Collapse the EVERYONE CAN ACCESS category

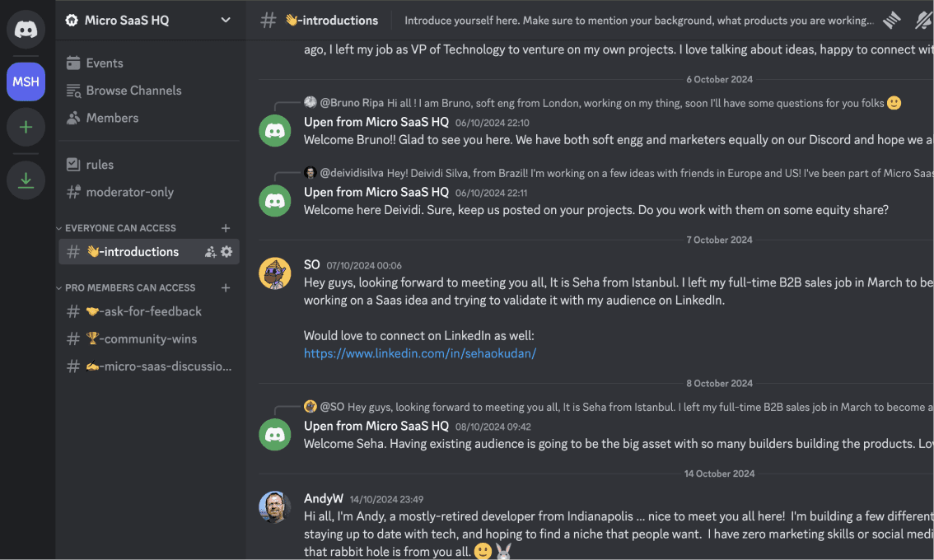point(58,227)
